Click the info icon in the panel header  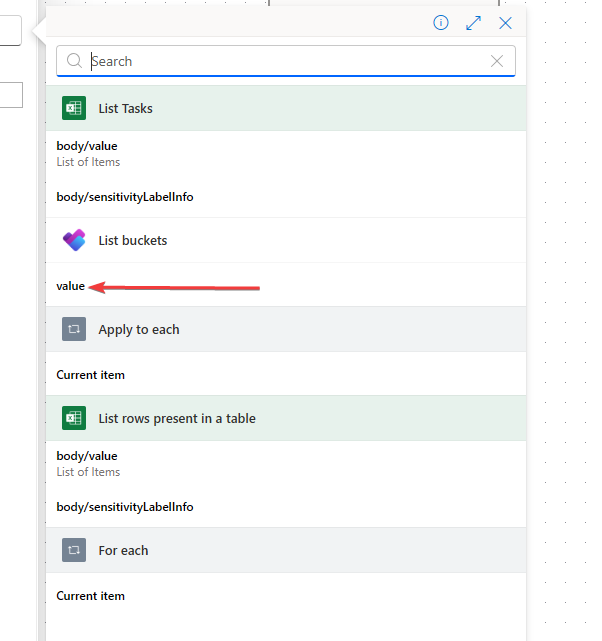point(441,23)
